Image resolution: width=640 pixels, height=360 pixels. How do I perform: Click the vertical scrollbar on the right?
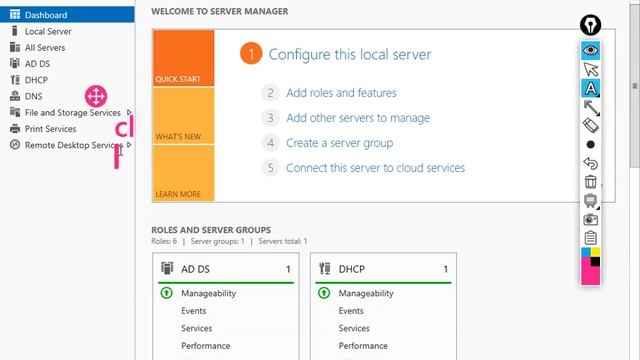pyautogui.click(x=634, y=86)
